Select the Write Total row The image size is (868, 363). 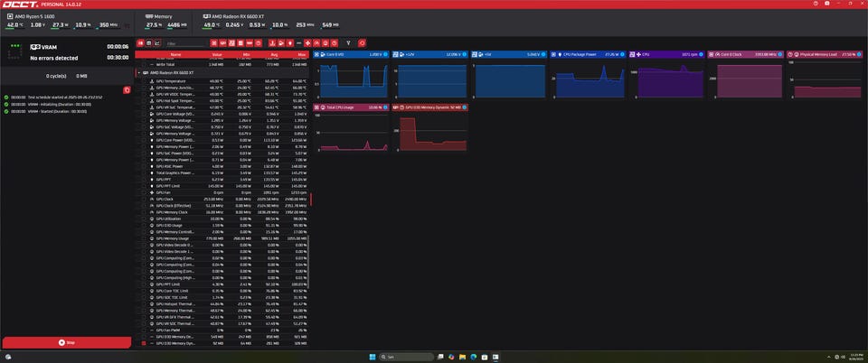[x=222, y=65]
